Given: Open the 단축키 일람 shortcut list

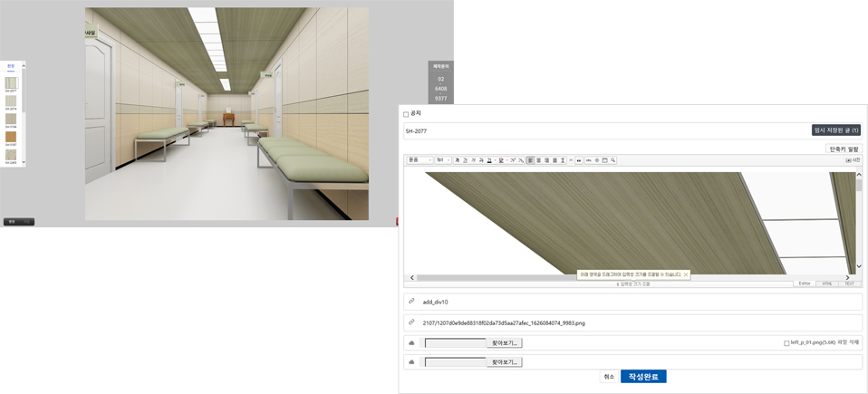Looking at the screenshot, I should point(844,149).
